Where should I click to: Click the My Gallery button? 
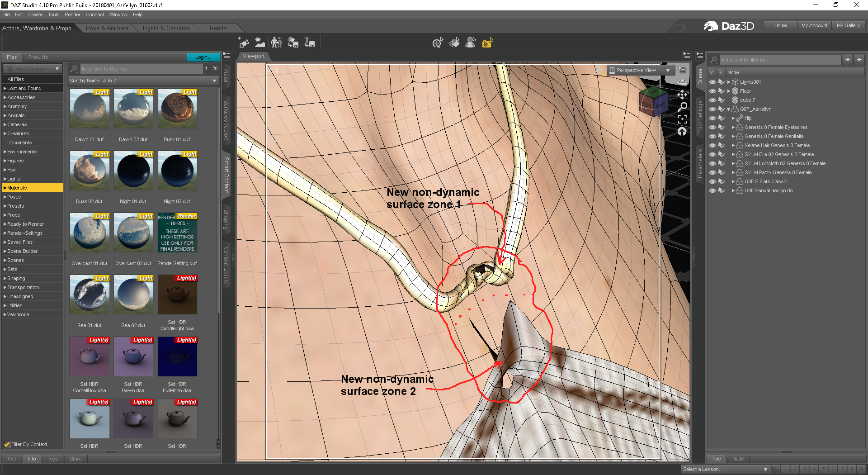[x=848, y=25]
